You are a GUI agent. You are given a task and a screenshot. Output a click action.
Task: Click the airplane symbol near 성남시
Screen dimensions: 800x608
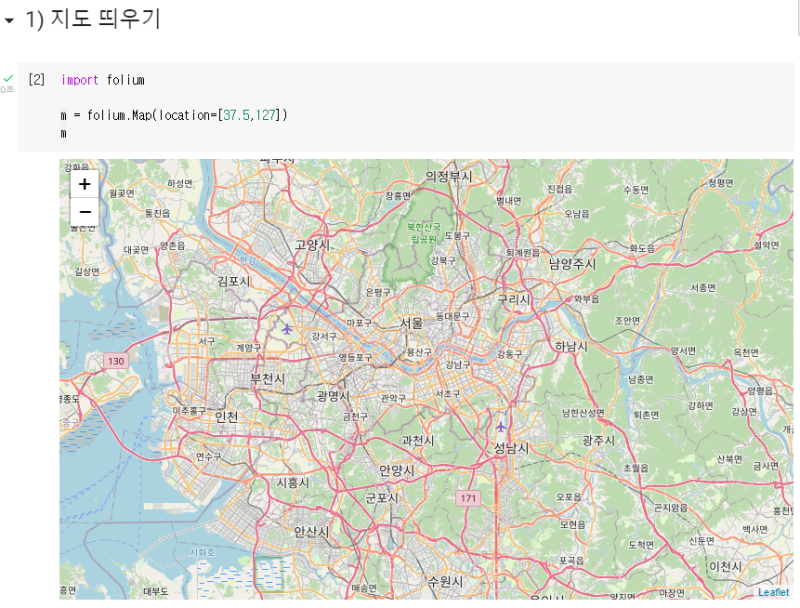tap(499, 425)
